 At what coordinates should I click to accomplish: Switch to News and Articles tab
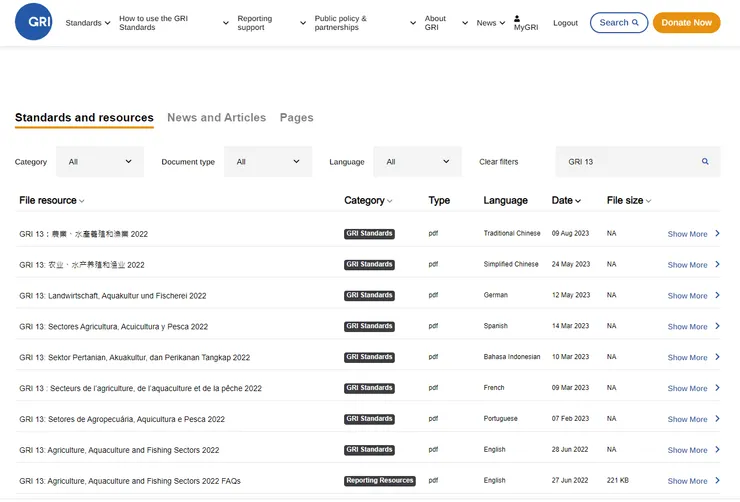point(216,118)
